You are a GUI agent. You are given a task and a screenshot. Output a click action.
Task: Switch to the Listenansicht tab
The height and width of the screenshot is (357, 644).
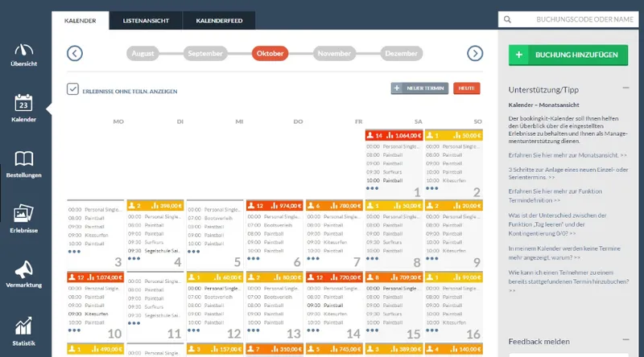[x=146, y=21]
